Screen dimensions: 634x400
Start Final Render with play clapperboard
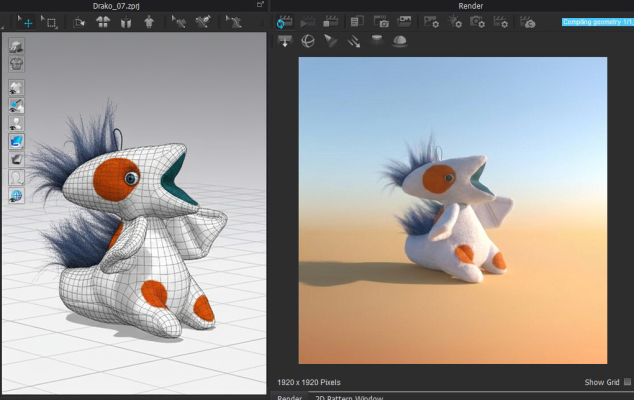[308, 22]
